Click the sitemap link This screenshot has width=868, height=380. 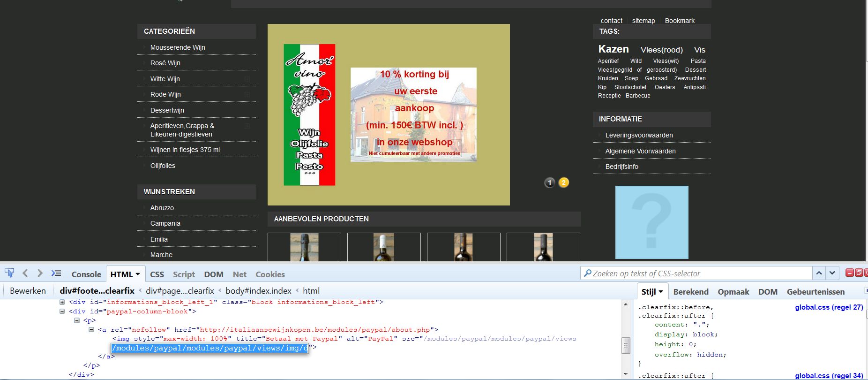pyautogui.click(x=644, y=21)
